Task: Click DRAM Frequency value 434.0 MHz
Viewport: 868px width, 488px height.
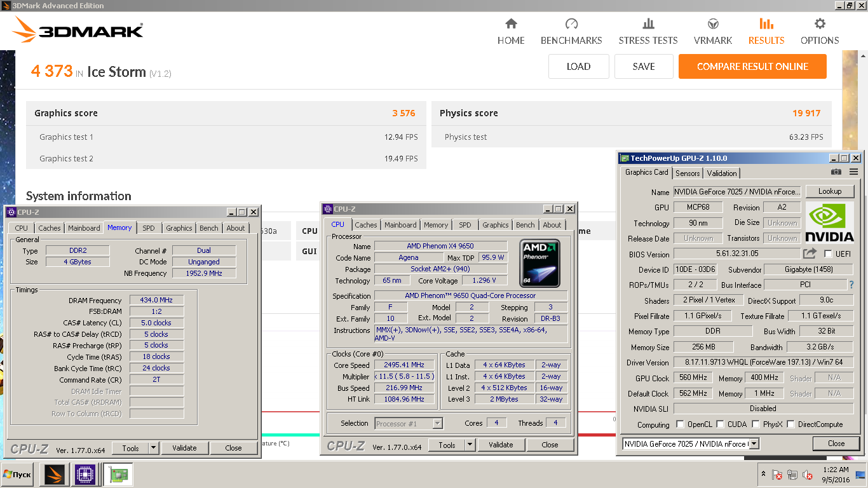Action: [x=156, y=300]
